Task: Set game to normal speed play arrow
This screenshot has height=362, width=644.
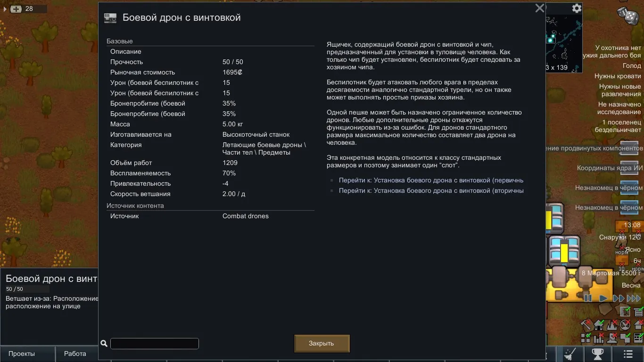Action: tap(603, 298)
